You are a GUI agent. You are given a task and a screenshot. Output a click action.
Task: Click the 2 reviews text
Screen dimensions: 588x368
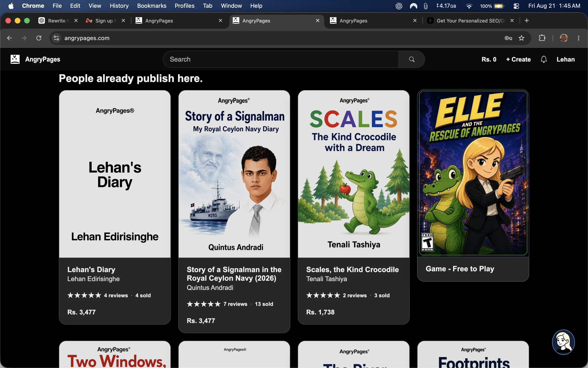tap(355, 295)
